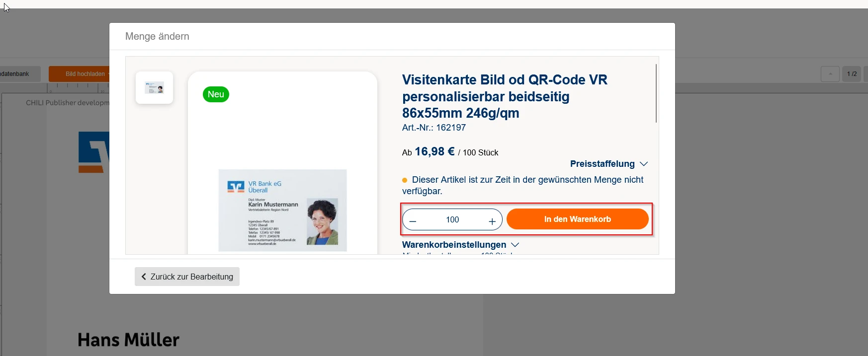The width and height of the screenshot is (868, 356).
Task: Open the large Karin Mustermann card preview
Action: coord(282,210)
